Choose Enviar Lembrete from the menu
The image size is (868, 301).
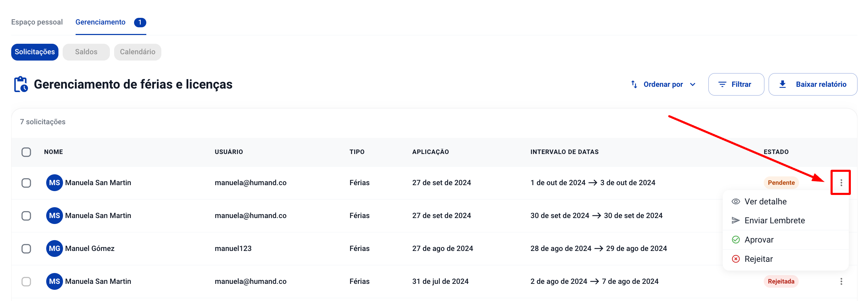click(x=785, y=220)
